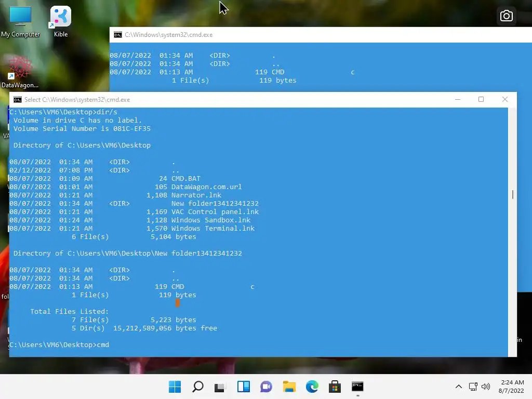
Task: Open the clock showing 2:24 AM
Action: pos(512,387)
